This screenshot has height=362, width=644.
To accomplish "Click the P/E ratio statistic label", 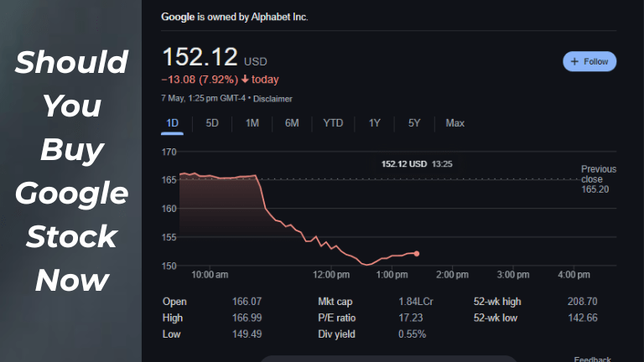I will tap(337, 318).
